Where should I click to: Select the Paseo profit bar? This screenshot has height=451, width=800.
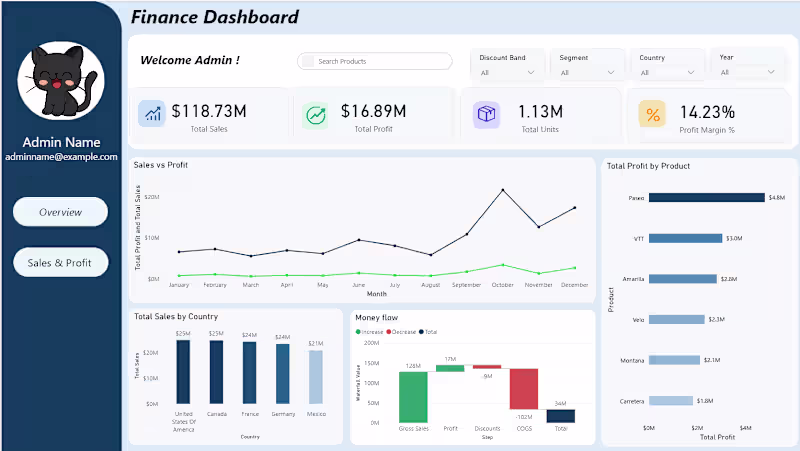point(707,197)
